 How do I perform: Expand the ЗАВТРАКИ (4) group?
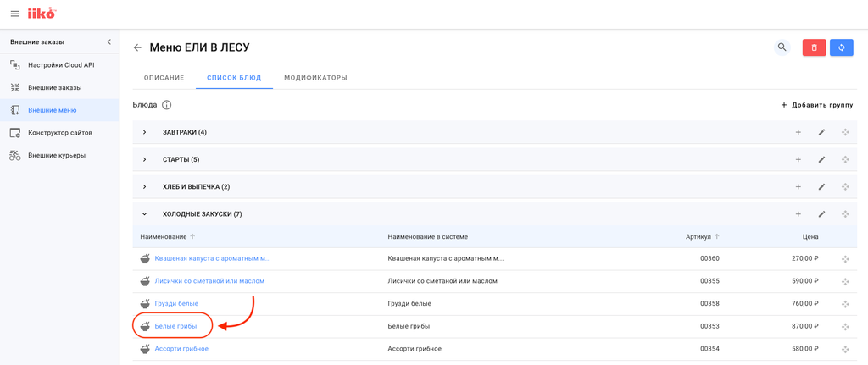(145, 132)
